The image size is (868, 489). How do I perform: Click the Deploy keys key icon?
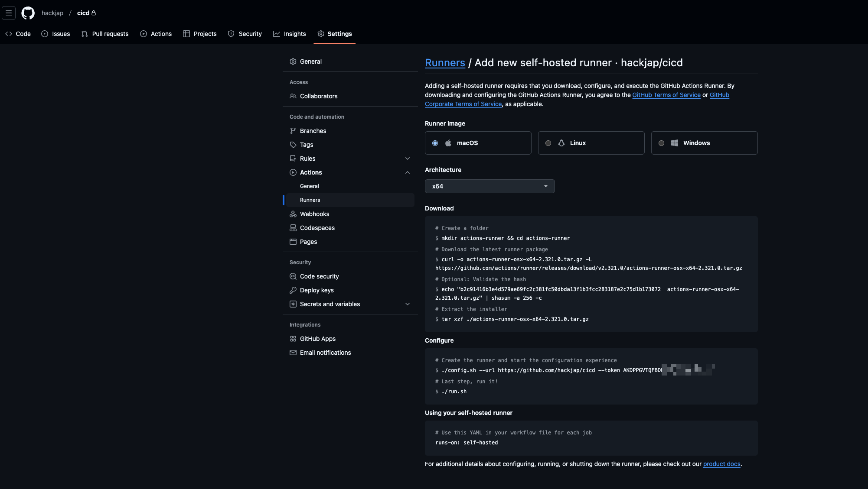click(293, 290)
